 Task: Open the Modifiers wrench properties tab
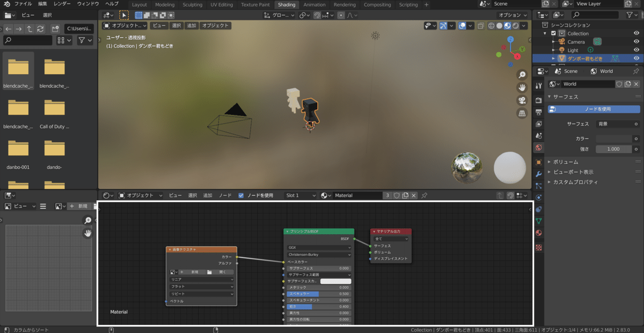tap(539, 174)
